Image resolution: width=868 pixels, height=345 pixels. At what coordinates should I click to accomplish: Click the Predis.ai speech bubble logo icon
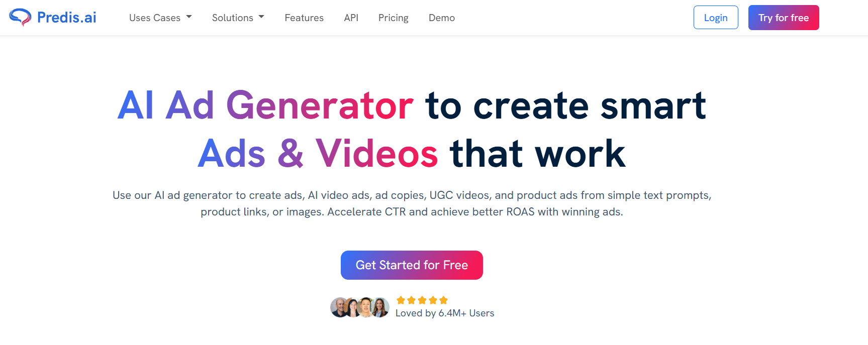point(20,18)
